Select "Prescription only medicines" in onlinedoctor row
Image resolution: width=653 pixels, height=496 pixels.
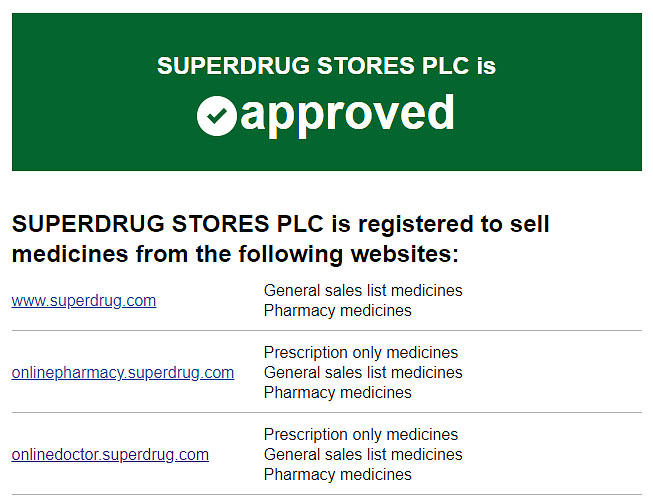pos(361,434)
